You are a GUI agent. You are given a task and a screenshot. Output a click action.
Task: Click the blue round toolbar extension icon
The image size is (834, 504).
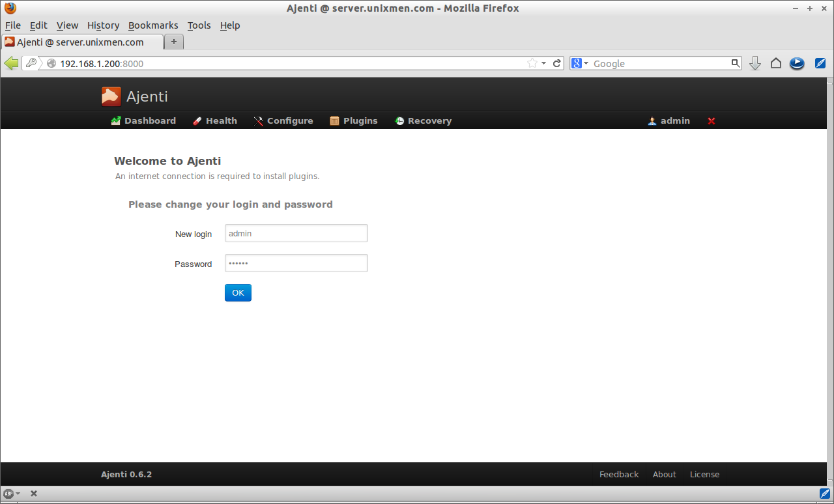pos(797,63)
